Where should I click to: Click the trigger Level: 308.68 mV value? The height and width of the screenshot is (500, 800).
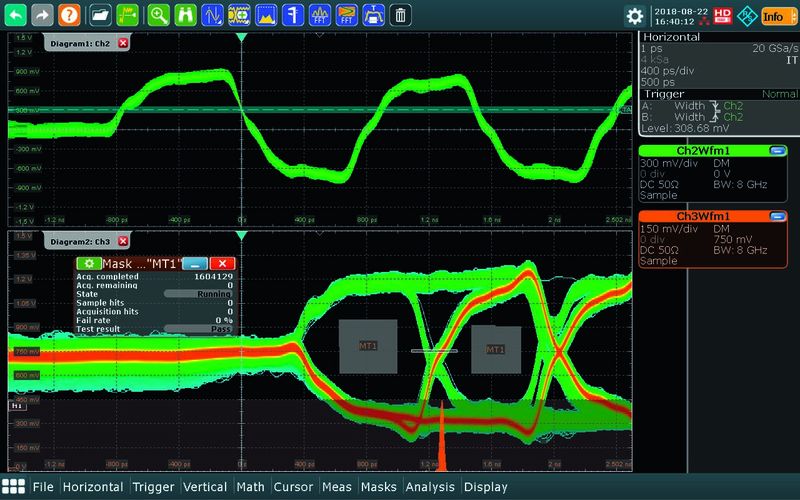685,128
